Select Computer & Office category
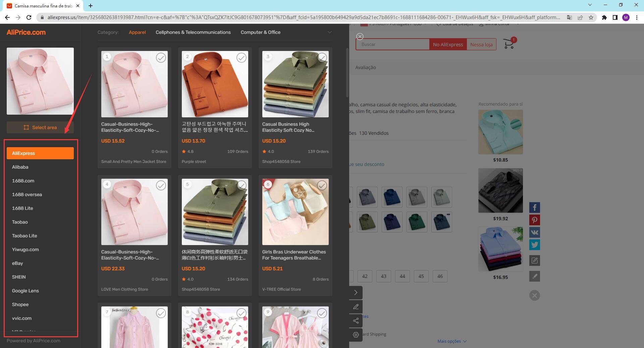The height and width of the screenshot is (348, 644). (261, 32)
